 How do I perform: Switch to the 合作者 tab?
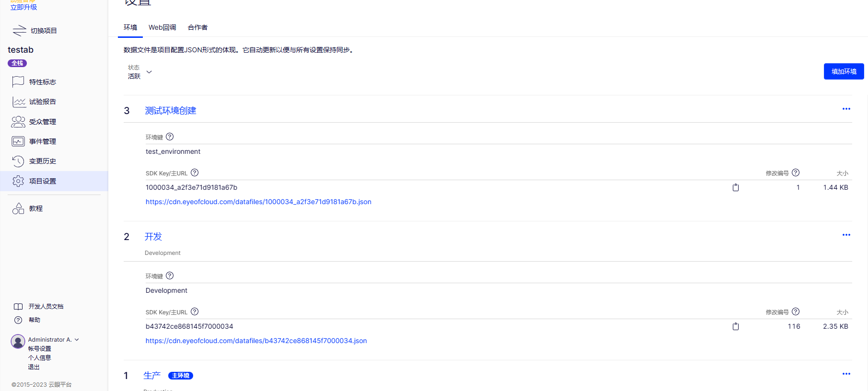point(197,27)
